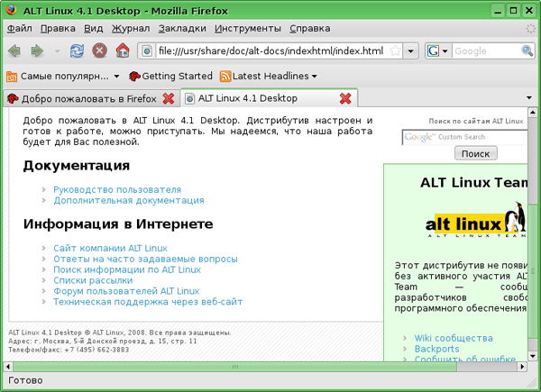Open the list-all-tabs dropdown
Viewport: 541px width, 392px height.
pos(529,98)
